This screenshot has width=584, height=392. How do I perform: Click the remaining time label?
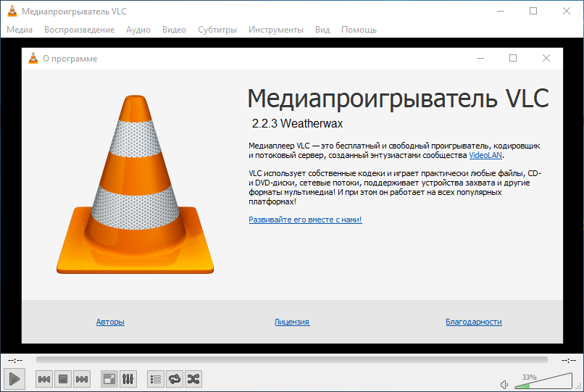(x=569, y=360)
